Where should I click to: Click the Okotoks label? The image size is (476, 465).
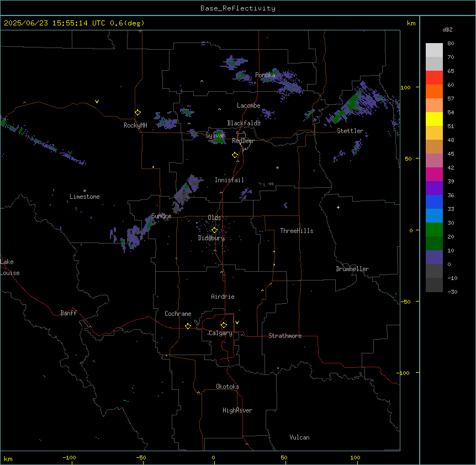click(228, 387)
